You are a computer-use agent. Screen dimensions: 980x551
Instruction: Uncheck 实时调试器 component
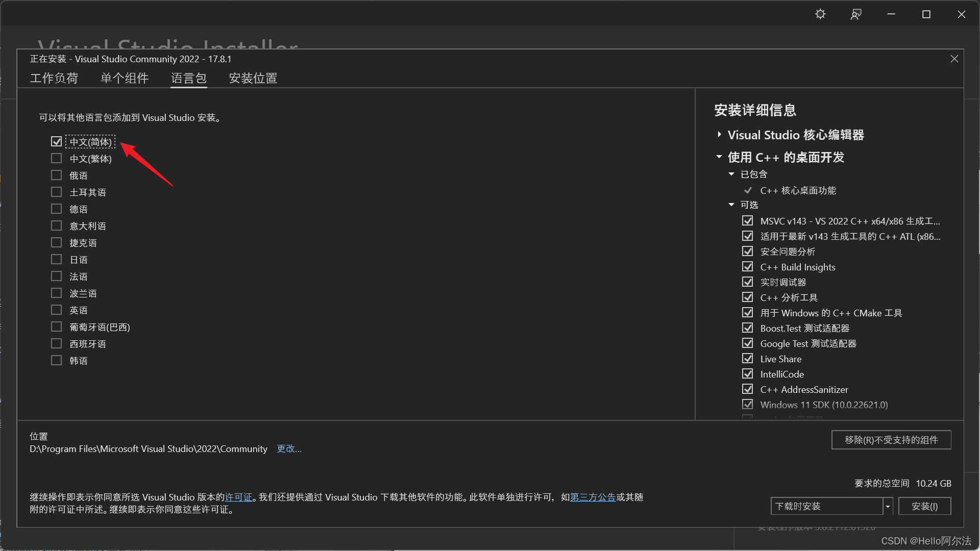tap(748, 282)
